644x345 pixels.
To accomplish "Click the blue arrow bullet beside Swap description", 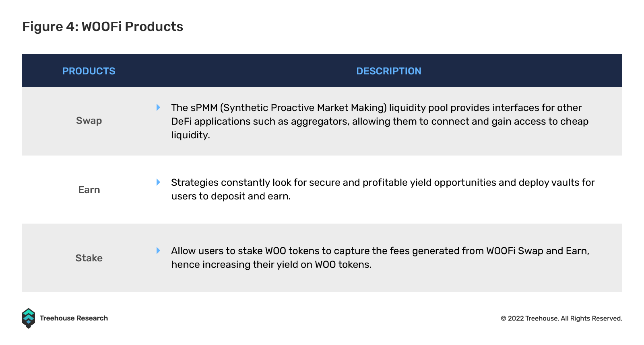I will 158,107.
